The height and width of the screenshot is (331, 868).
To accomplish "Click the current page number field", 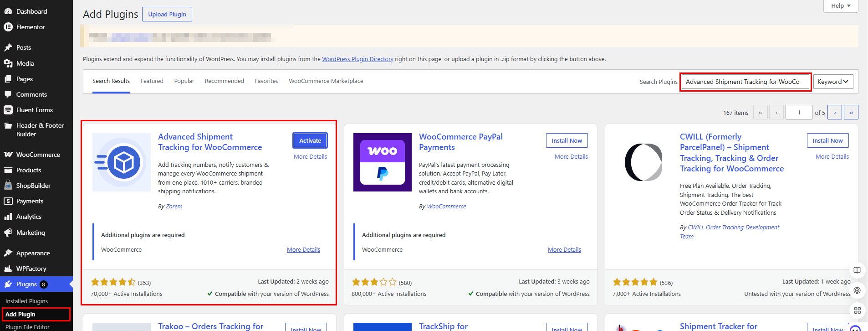I will pyautogui.click(x=799, y=112).
